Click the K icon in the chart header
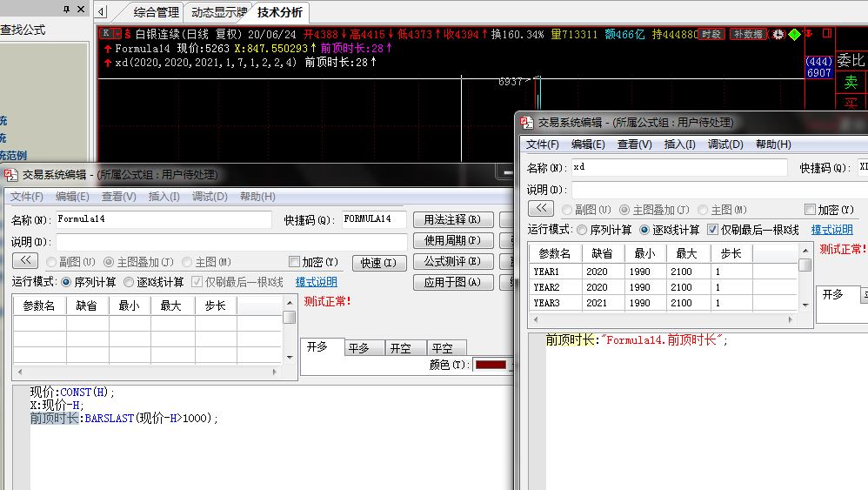This screenshot has width=868, height=490. pyautogui.click(x=105, y=34)
